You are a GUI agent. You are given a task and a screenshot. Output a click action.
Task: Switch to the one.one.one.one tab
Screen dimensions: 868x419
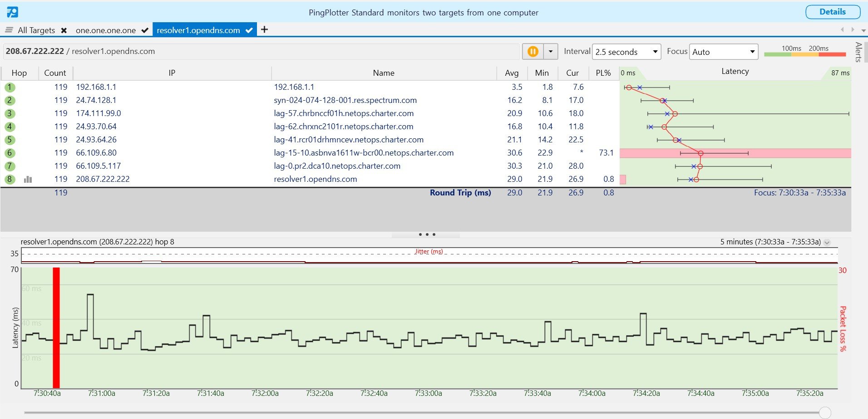pyautogui.click(x=105, y=30)
